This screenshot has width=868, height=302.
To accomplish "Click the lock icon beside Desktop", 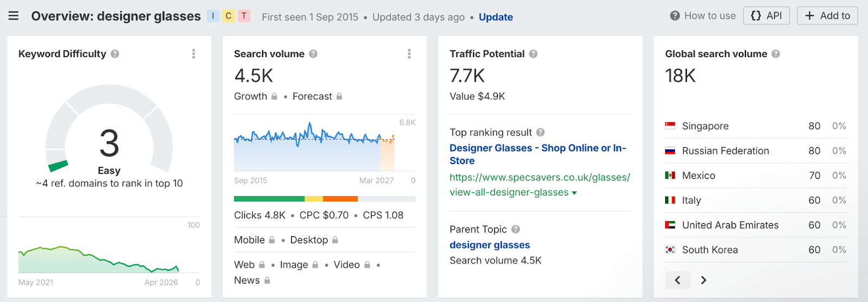I will [x=335, y=240].
